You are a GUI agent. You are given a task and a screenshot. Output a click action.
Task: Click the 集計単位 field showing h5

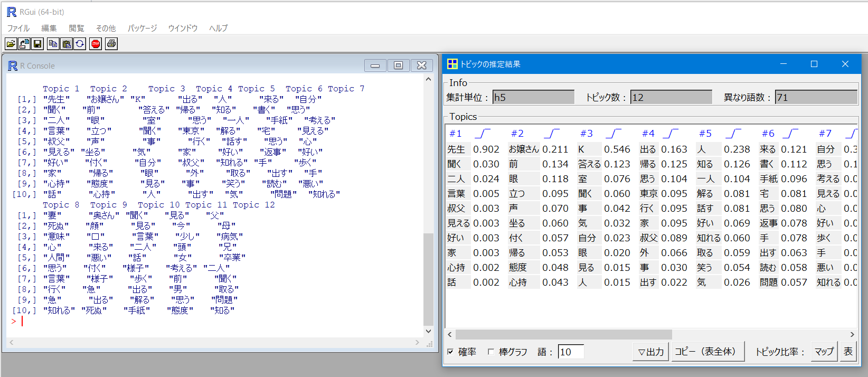[533, 97]
